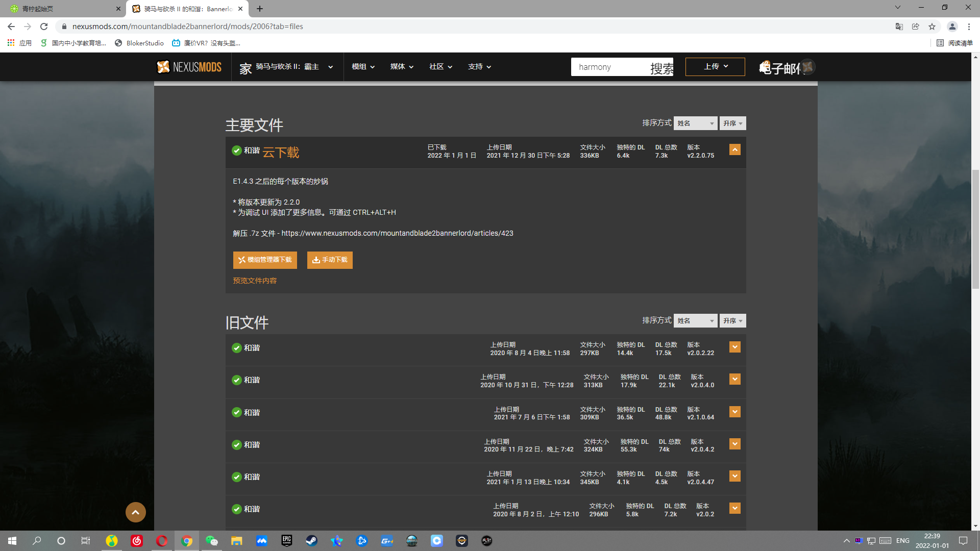The image size is (980, 551).
Task: Open the Windows Start menu
Action: (12, 541)
